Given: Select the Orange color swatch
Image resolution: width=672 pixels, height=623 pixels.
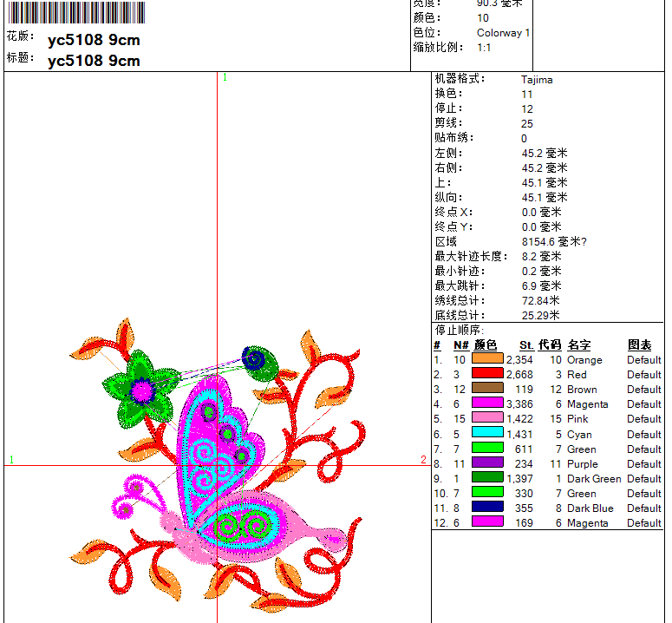Looking at the screenshot, I should click(487, 359).
